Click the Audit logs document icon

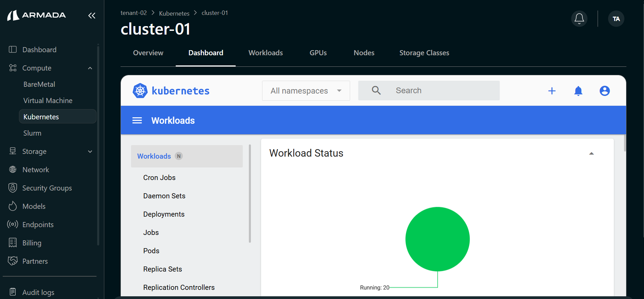click(x=13, y=292)
